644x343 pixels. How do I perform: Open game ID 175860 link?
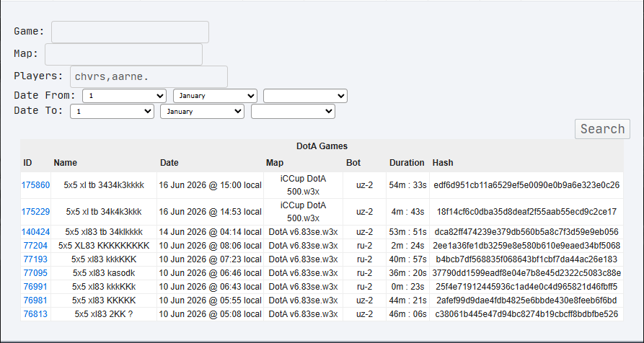pyautogui.click(x=36, y=185)
